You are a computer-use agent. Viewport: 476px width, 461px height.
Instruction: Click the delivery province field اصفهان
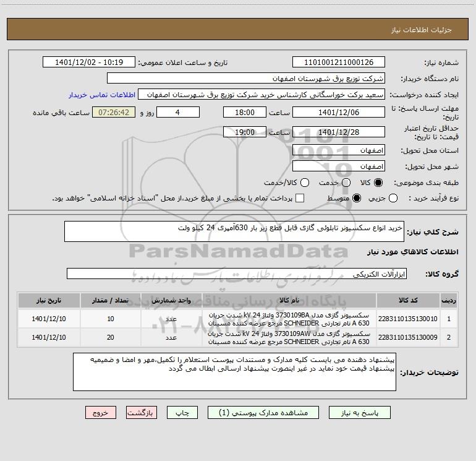[339, 150]
